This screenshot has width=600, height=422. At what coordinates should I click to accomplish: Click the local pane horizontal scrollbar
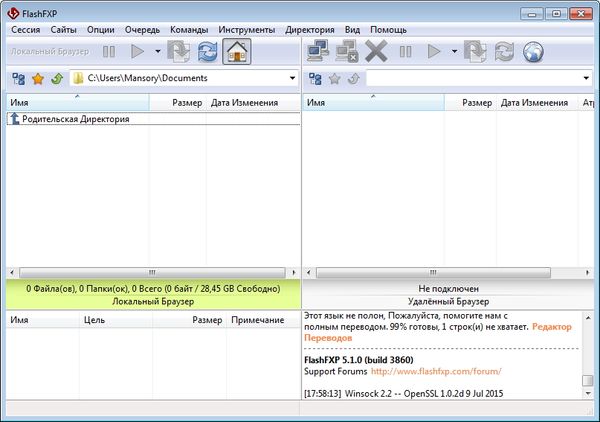(150, 271)
